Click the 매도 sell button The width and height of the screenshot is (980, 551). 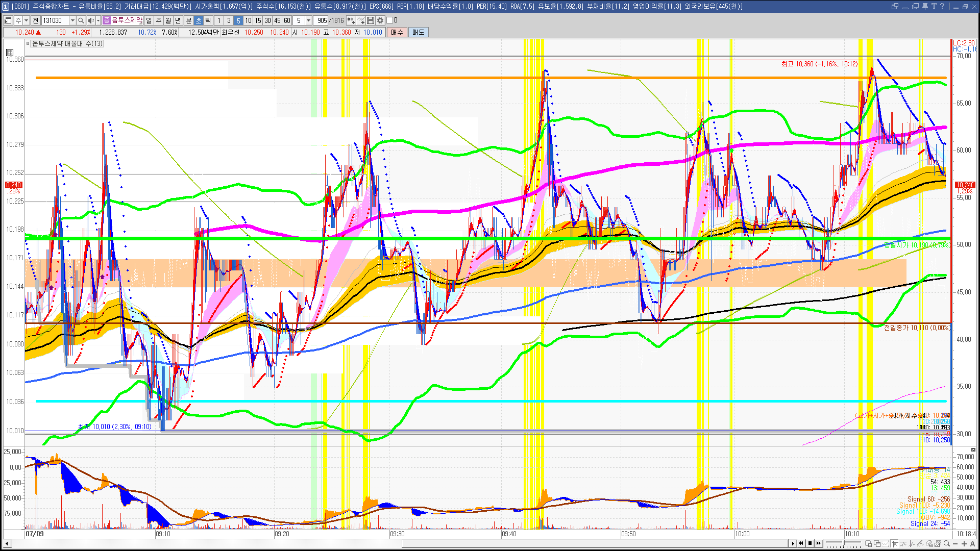418,32
